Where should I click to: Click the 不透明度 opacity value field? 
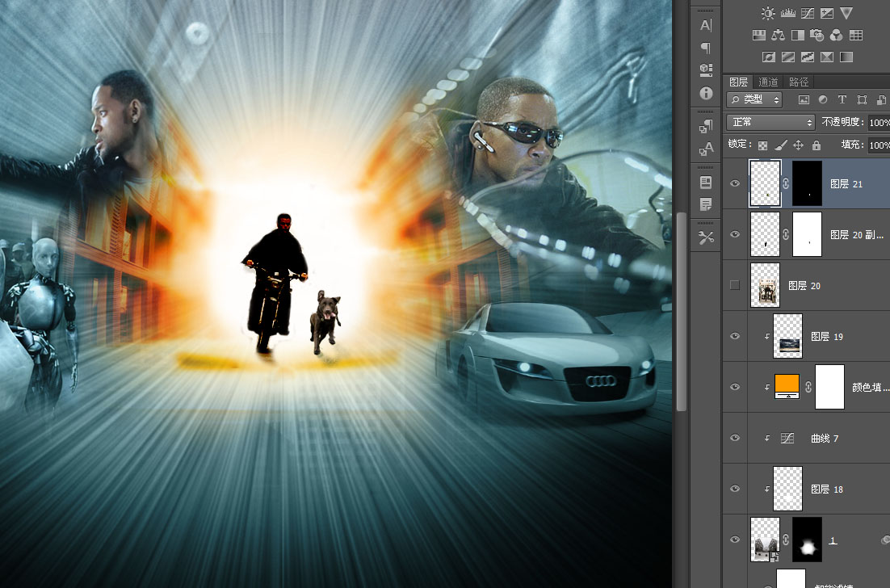[x=880, y=123]
